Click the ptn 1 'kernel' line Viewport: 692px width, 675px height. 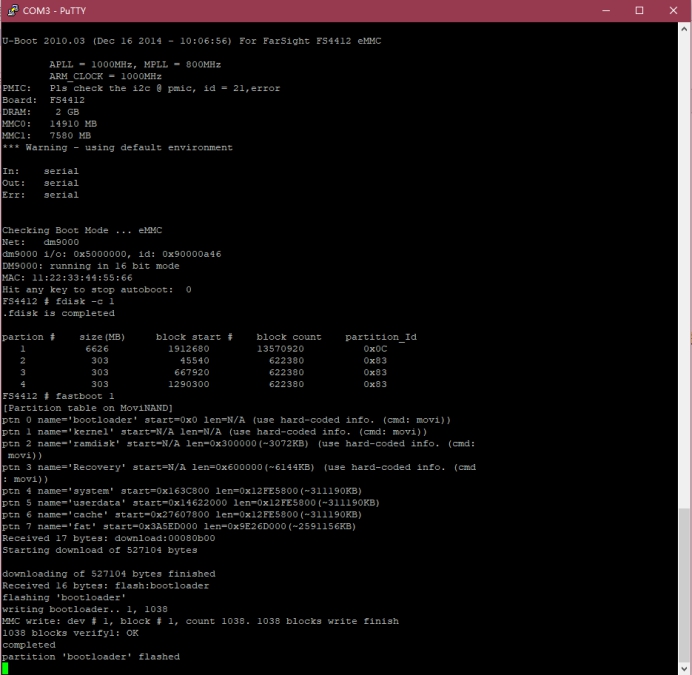coord(214,432)
